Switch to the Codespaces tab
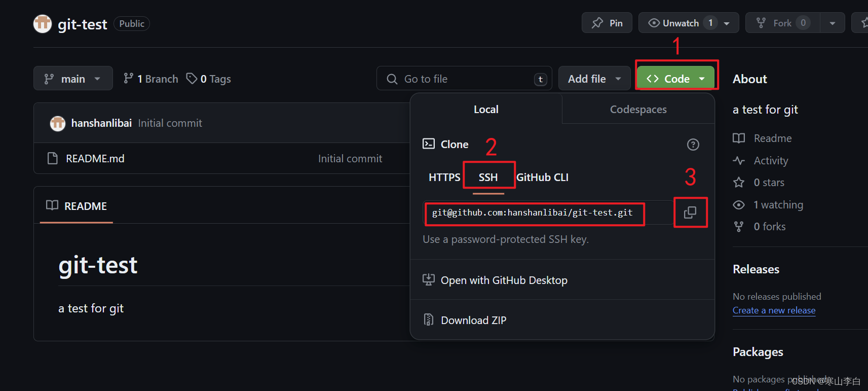The image size is (868, 391). (x=638, y=109)
